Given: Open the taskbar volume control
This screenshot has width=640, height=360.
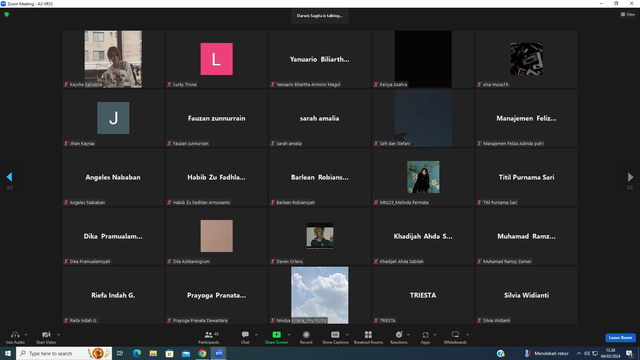Looking at the screenshot, I should tap(587, 353).
